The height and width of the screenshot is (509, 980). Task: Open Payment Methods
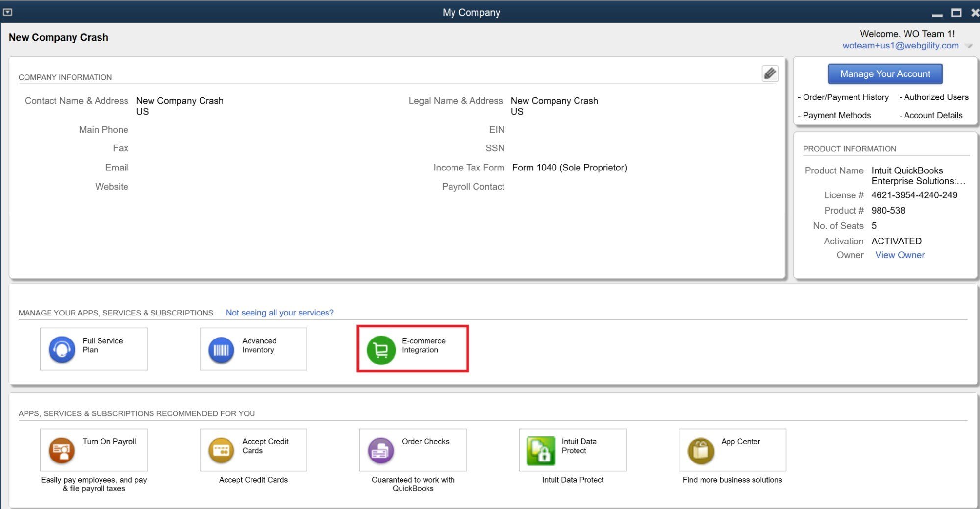(836, 115)
